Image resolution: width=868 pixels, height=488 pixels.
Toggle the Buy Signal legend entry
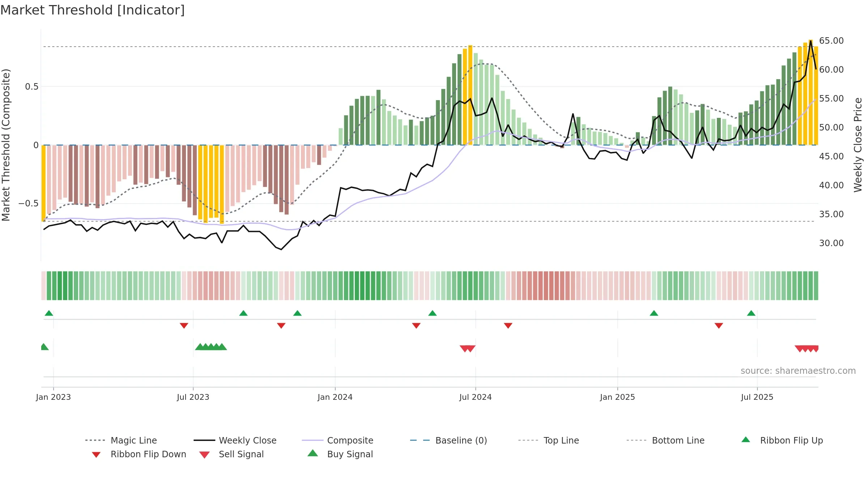[x=340, y=454]
